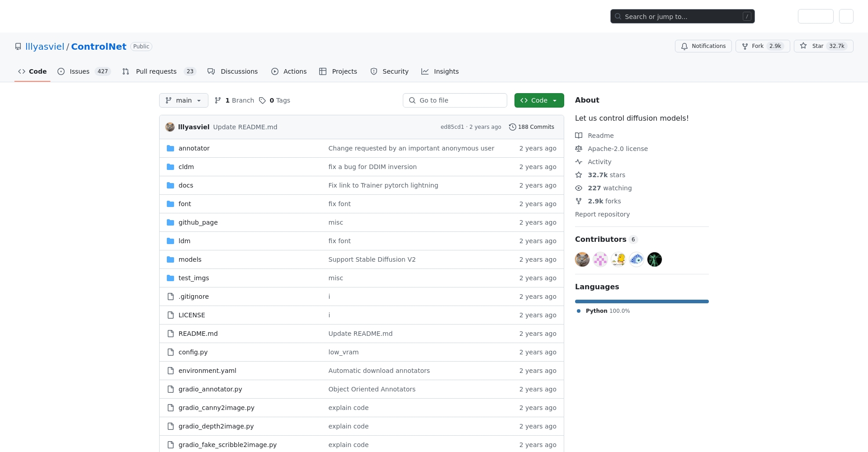
Task: Click the annotator folder icon
Action: (170, 148)
